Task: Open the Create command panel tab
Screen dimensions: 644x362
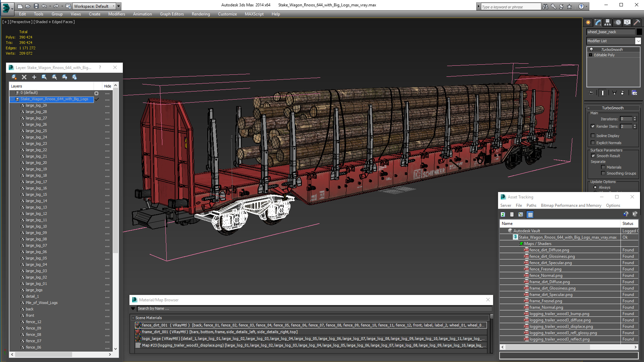Action: (x=588, y=22)
